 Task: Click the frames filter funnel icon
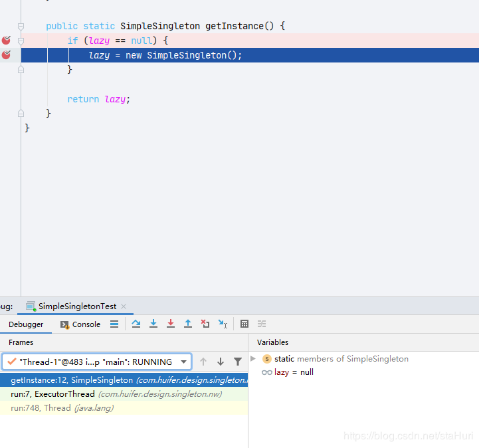(238, 362)
